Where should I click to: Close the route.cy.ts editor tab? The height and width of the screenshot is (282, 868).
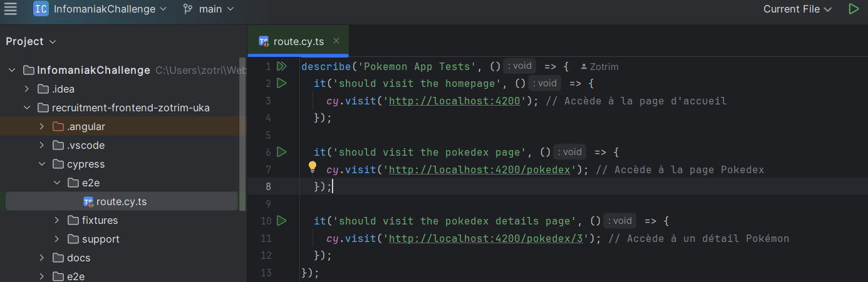tap(336, 41)
